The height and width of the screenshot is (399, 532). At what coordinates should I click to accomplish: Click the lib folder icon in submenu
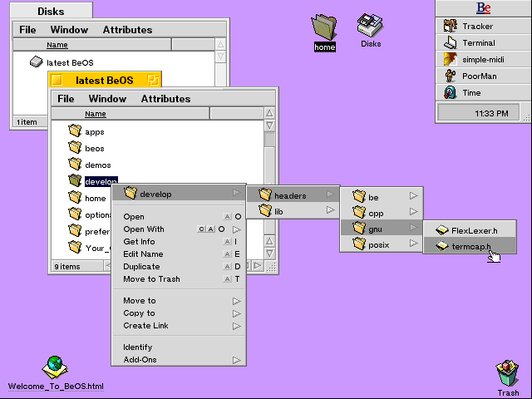(265, 210)
